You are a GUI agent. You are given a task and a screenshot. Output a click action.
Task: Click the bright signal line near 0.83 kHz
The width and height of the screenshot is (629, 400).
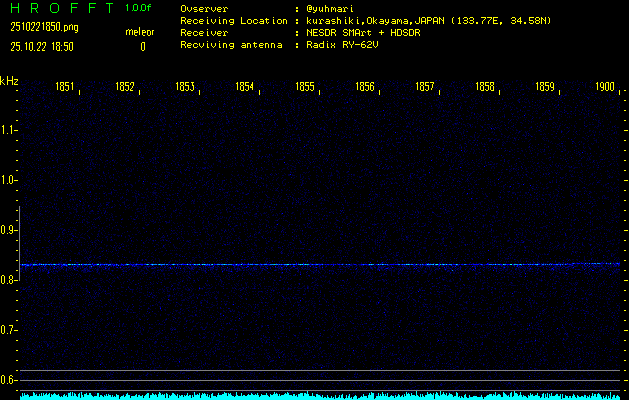320,265
